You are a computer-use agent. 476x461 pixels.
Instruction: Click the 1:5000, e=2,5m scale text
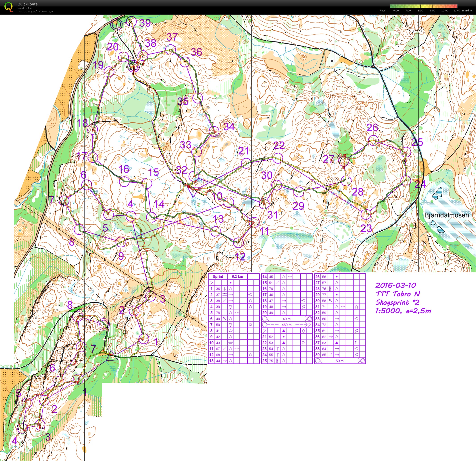pyautogui.click(x=403, y=311)
